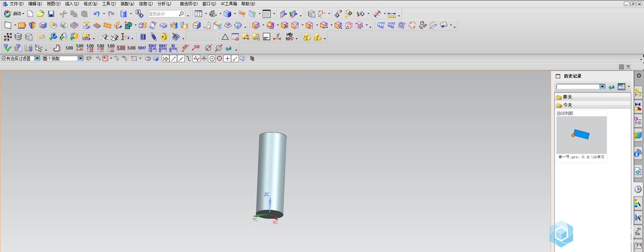This screenshot has height=252, width=644.
Task: Open the Reuse Library books sidebar tab
Action: [638, 135]
